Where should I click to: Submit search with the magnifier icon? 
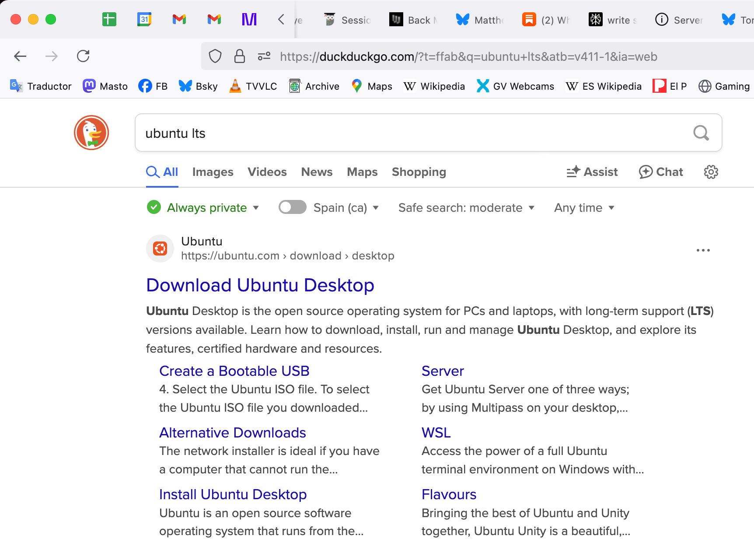(x=701, y=133)
